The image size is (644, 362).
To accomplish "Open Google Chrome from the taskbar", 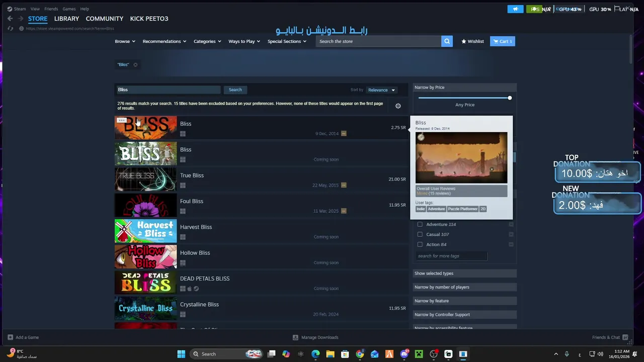I will click(360, 354).
